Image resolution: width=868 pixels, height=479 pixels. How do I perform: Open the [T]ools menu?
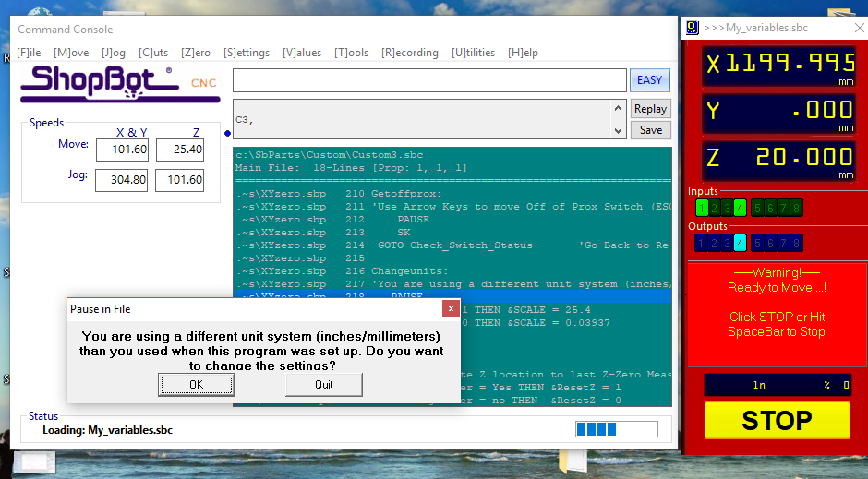(x=351, y=53)
